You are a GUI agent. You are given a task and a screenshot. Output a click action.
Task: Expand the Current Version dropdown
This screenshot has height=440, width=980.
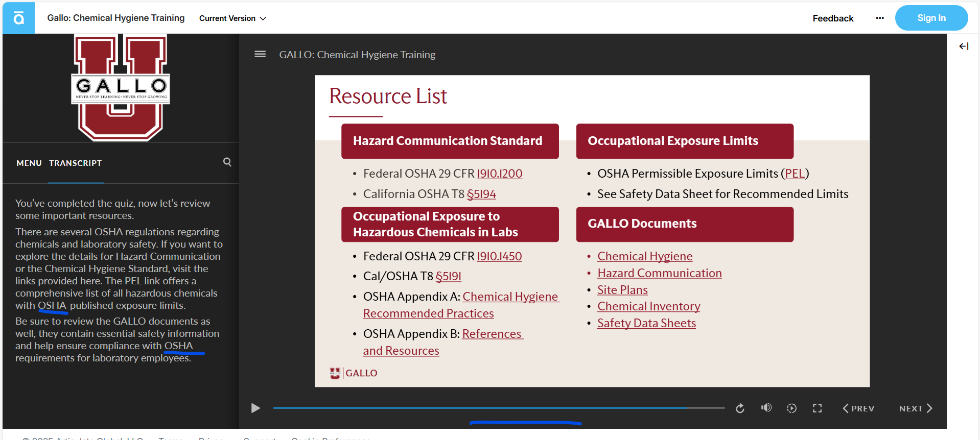click(x=232, y=18)
